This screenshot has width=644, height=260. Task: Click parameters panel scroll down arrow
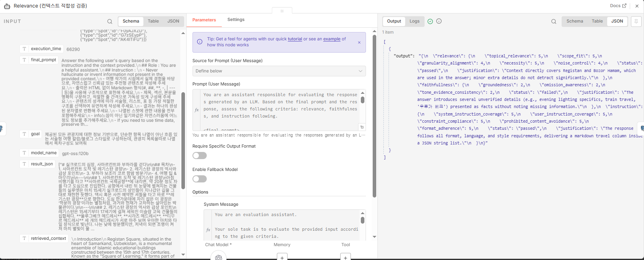point(375,237)
